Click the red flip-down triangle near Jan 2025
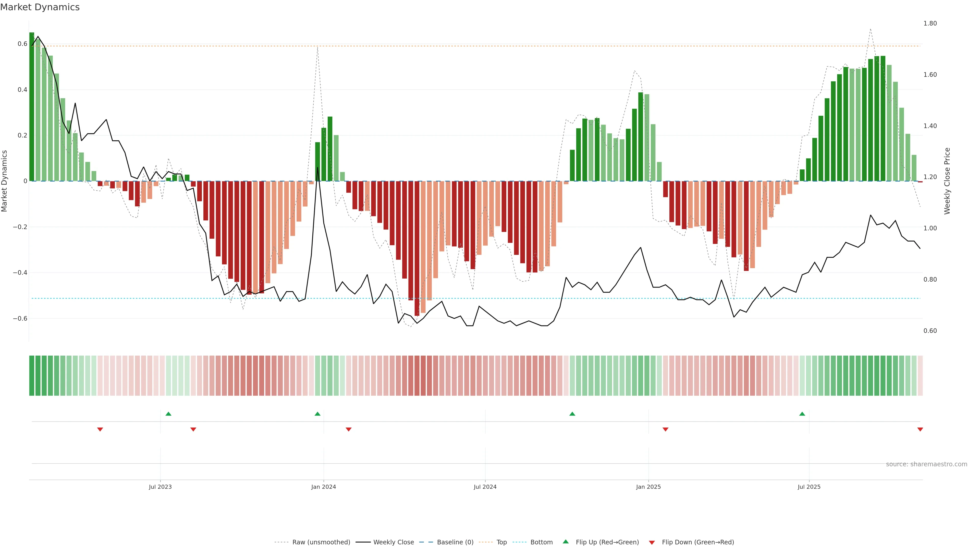980x551 pixels. point(665,429)
